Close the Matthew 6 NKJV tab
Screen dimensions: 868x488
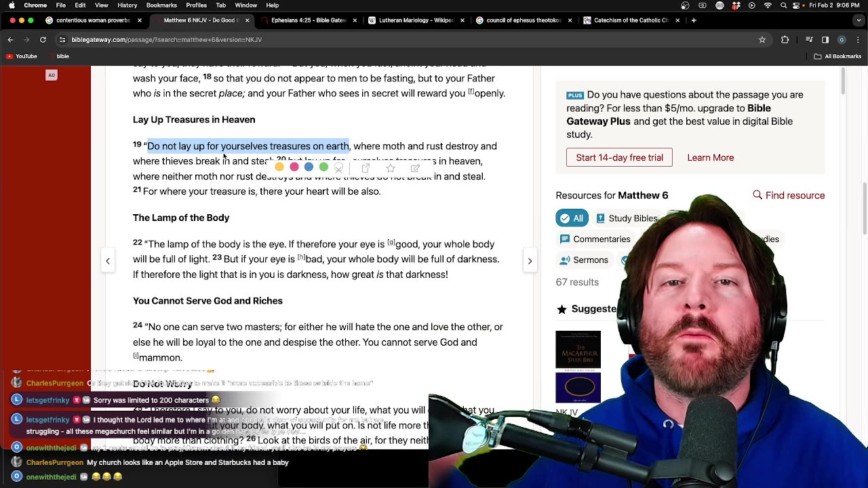click(x=247, y=20)
